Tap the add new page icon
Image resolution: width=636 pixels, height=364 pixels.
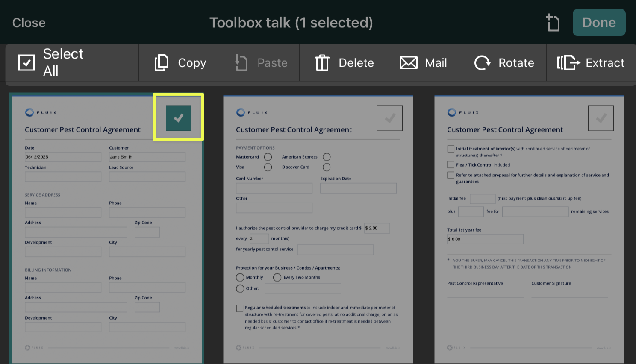[x=553, y=23]
